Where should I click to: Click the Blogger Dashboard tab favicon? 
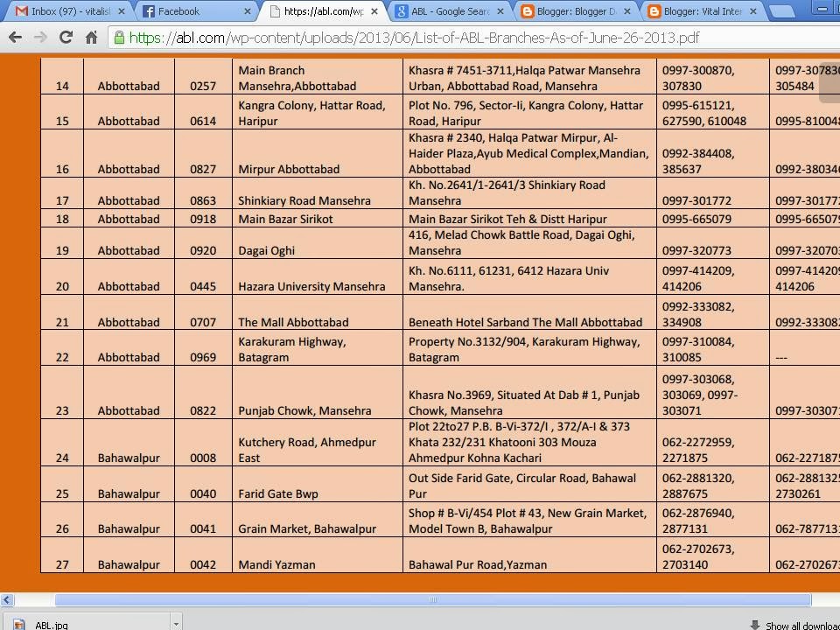[528, 11]
